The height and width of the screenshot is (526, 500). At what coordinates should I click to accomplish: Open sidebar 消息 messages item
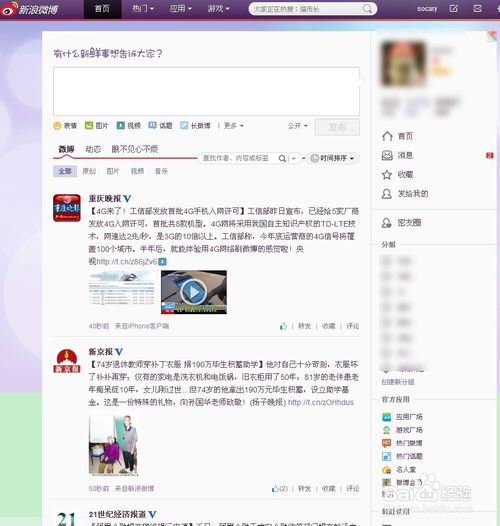point(397,155)
